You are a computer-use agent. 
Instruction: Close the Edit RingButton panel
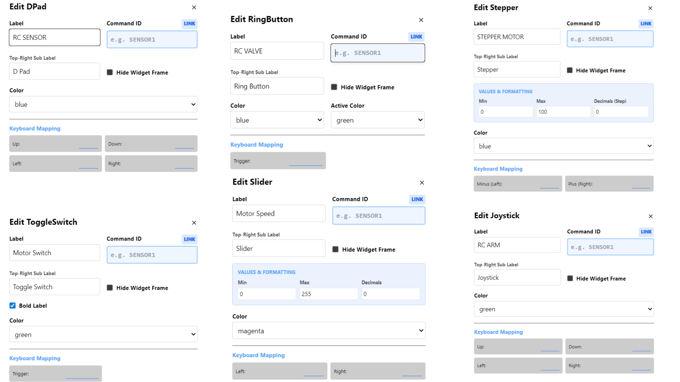(421, 20)
